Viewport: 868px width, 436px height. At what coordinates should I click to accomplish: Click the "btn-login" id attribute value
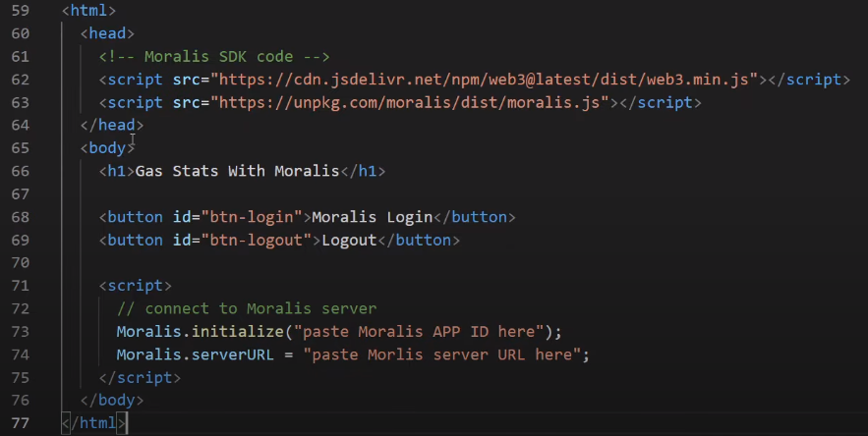tap(252, 217)
